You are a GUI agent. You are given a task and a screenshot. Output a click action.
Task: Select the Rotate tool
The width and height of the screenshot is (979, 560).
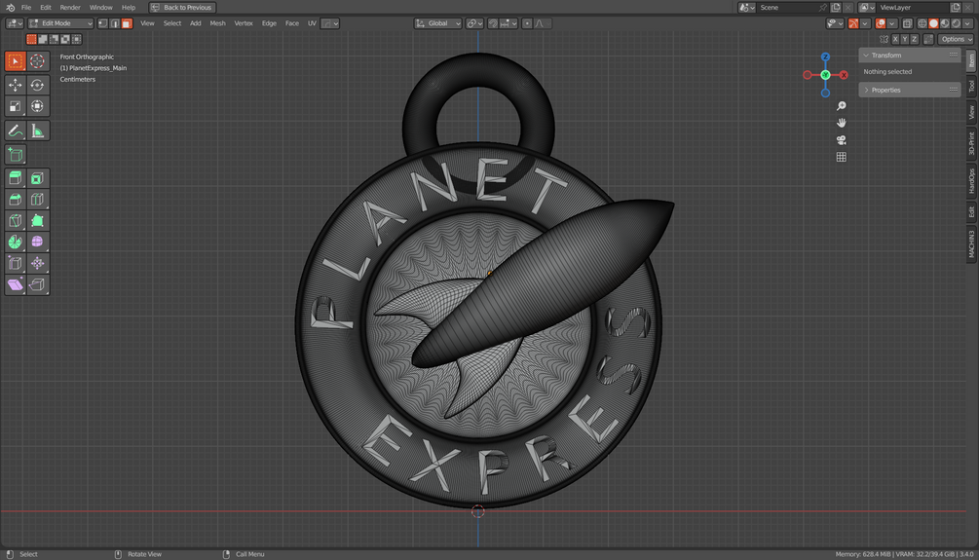[37, 85]
